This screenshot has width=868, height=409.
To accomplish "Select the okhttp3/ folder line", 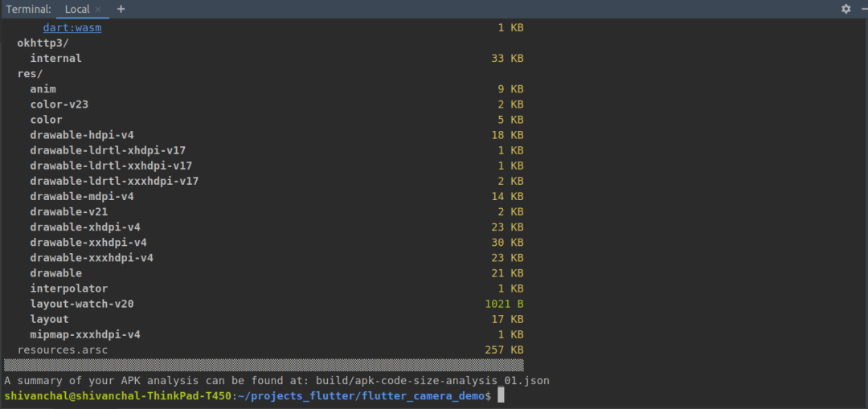I will tap(43, 43).
